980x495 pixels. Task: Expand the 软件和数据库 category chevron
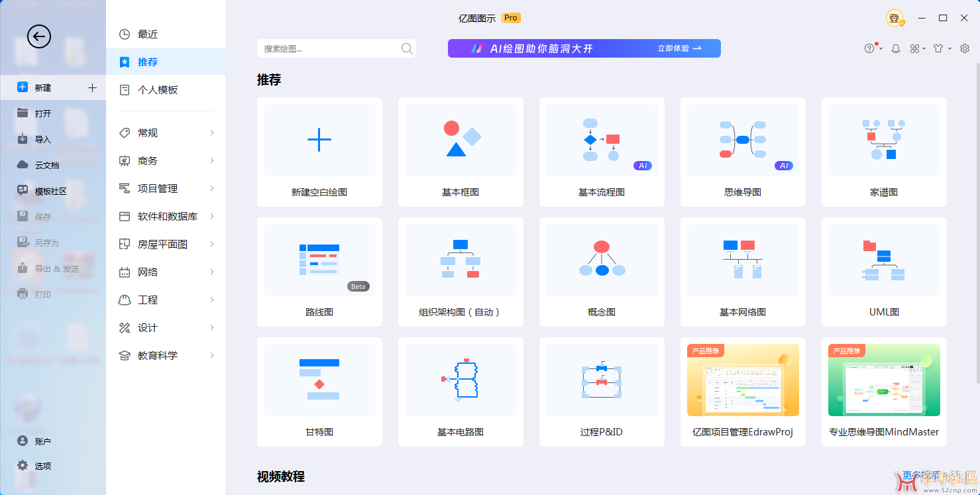(x=212, y=217)
